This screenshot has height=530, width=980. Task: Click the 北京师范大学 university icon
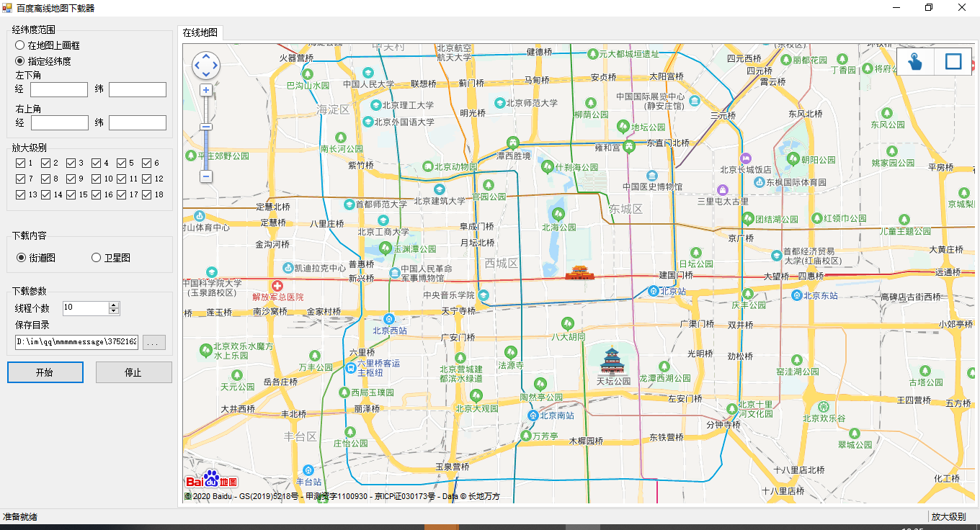499,103
